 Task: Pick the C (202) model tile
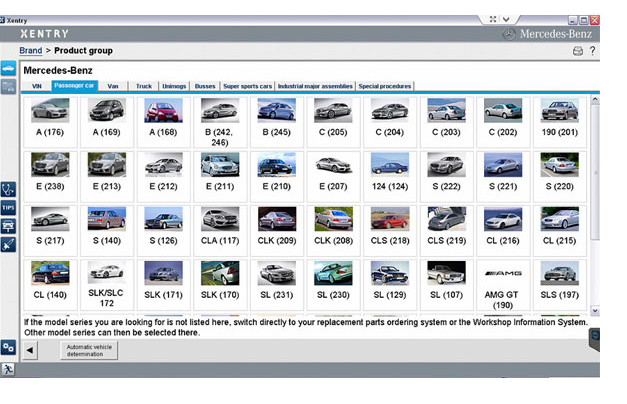(x=503, y=122)
